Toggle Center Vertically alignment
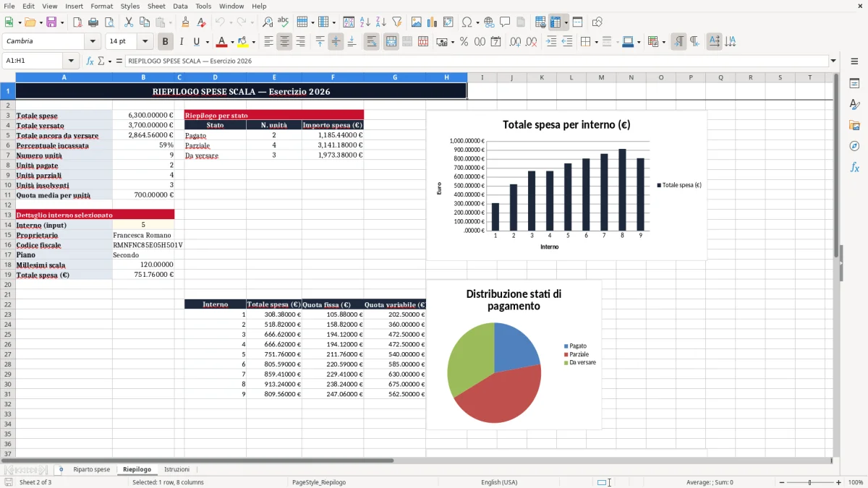 [336, 42]
